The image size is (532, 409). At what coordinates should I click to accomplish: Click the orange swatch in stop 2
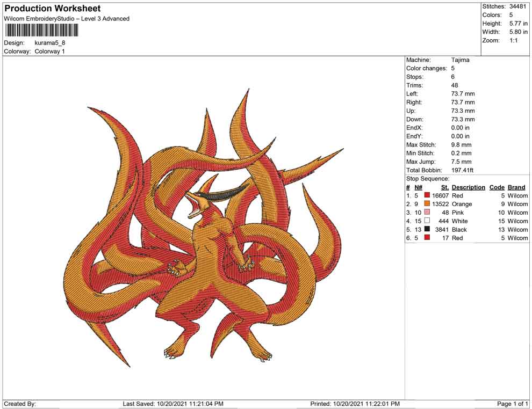pyautogui.click(x=427, y=203)
